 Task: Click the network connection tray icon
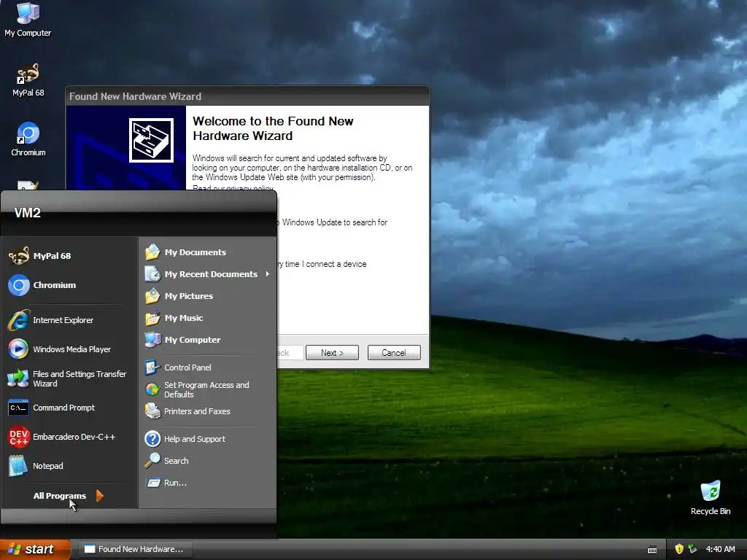pyautogui.click(x=693, y=549)
